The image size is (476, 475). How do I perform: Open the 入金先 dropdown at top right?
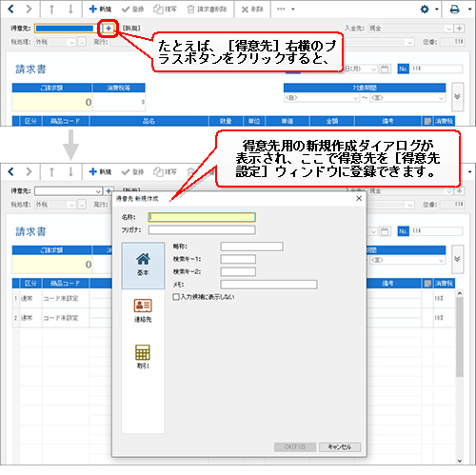click(448, 29)
